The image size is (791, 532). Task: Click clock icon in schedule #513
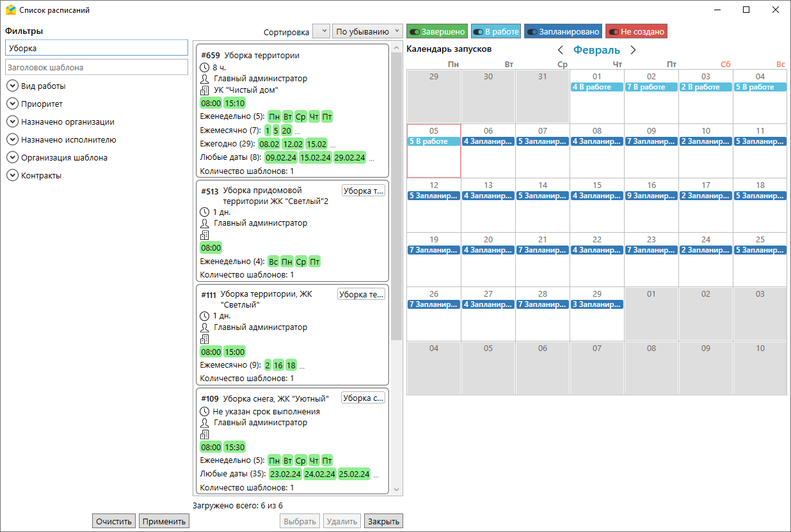click(205, 212)
